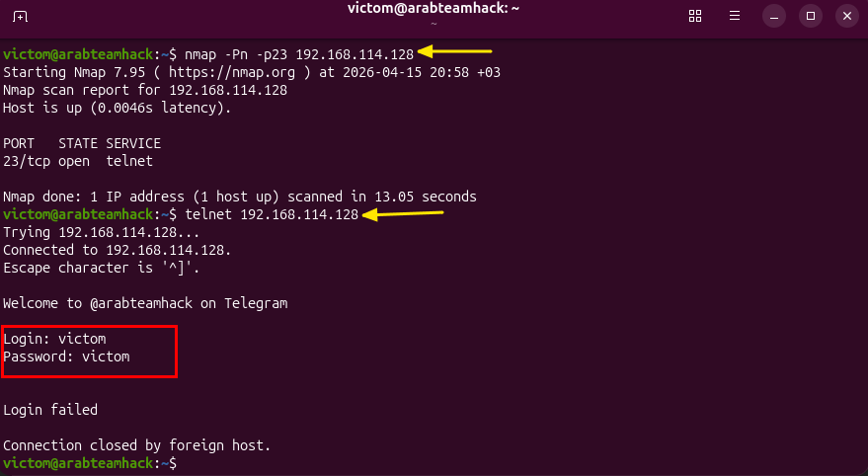
Task: Click the Login: victom line
Action: tap(54, 339)
